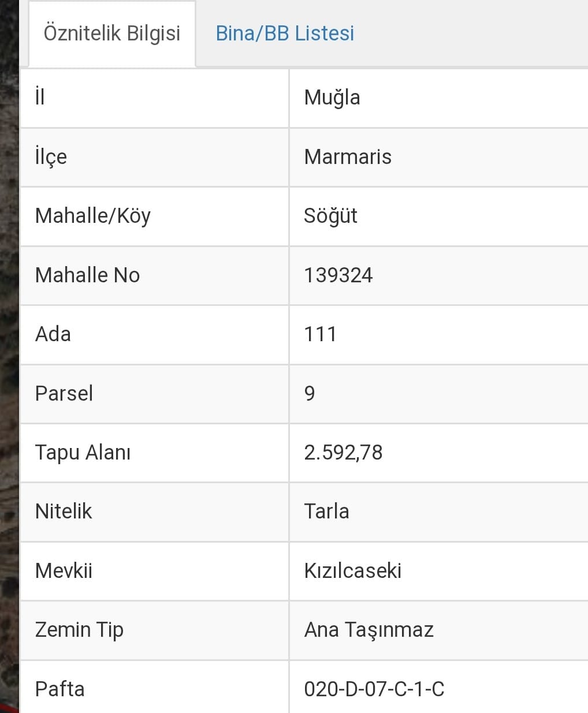Select the Söğüt neighborhood value
Image resolution: width=588 pixels, height=713 pixels.
click(330, 216)
